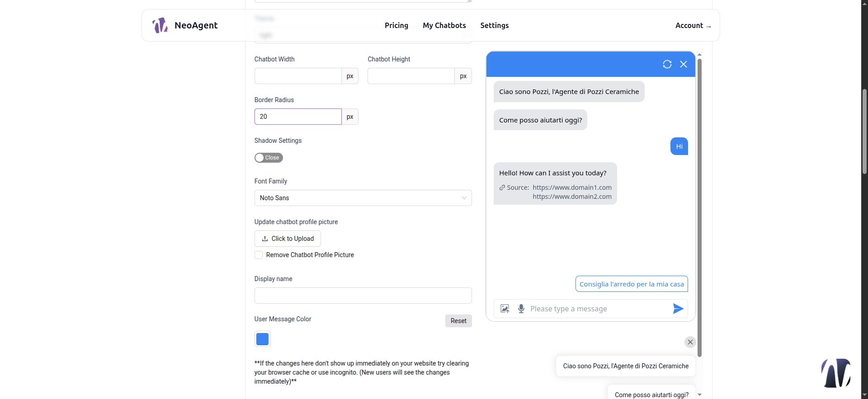Open the Account menu
868x399 pixels.
click(x=693, y=25)
